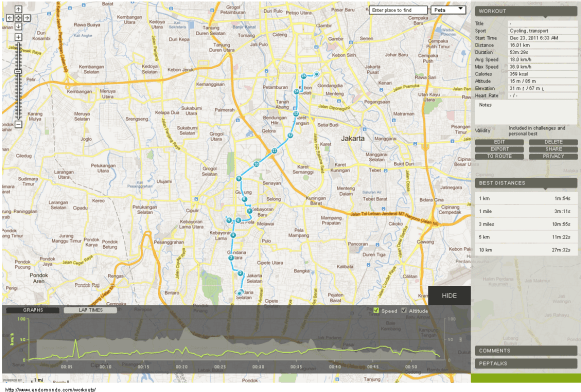Click the HIDE graph panel button
Viewport: 581px width, 392px height.
pos(449,296)
